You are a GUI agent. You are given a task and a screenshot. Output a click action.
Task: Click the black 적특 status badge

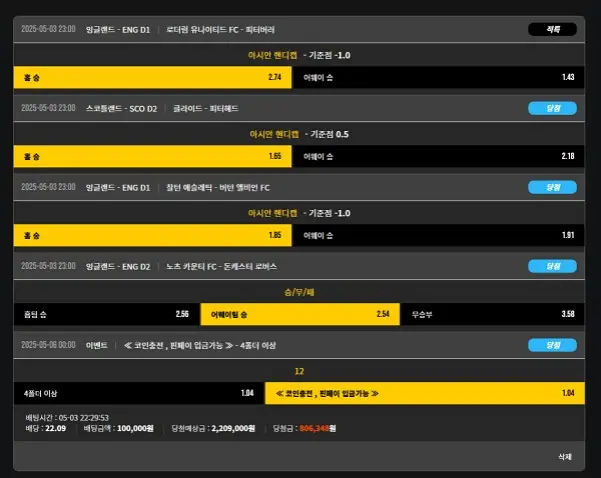pyautogui.click(x=552, y=29)
